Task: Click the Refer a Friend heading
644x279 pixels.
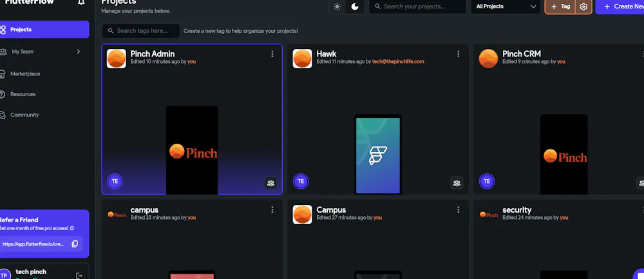Action: point(19,220)
